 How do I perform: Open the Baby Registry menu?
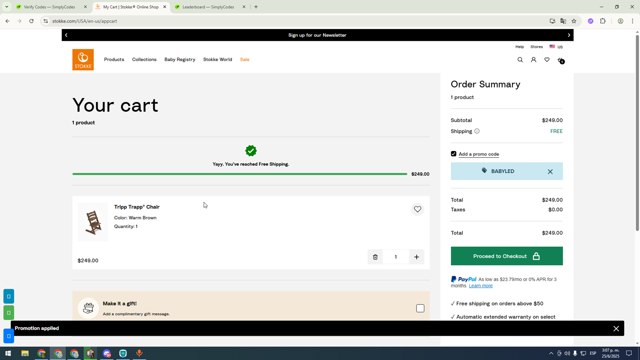point(180,60)
